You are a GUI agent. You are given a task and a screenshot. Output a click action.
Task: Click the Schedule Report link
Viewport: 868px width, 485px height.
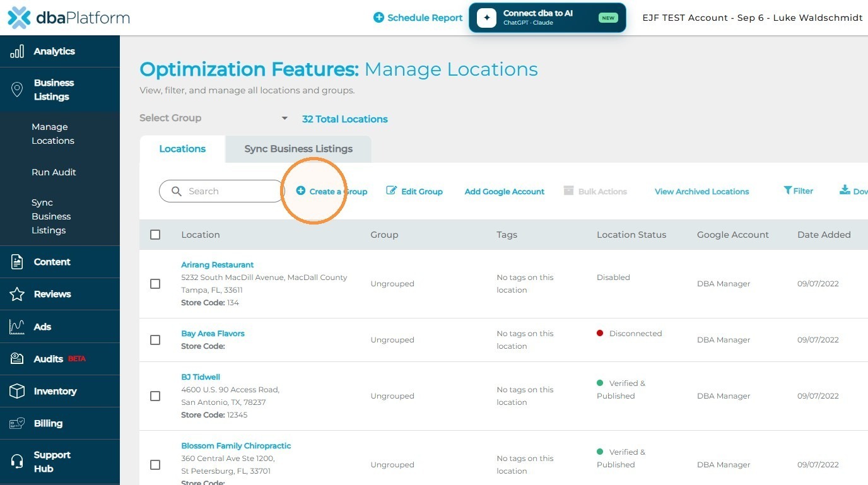coord(425,18)
